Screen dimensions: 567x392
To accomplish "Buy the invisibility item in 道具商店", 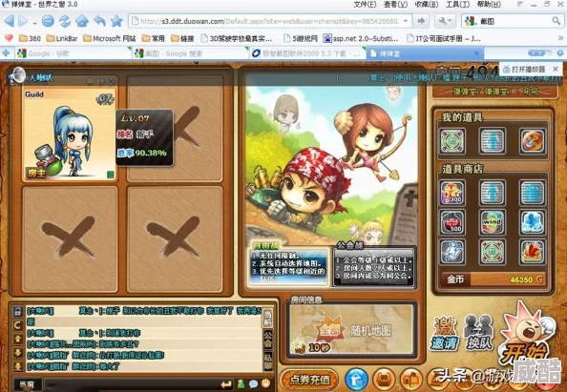I will tap(493, 193).
